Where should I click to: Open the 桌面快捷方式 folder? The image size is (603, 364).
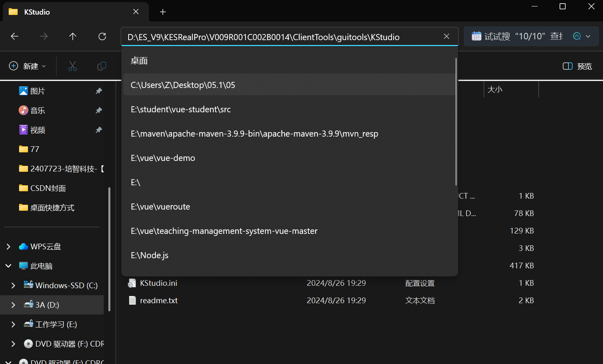coord(47,208)
